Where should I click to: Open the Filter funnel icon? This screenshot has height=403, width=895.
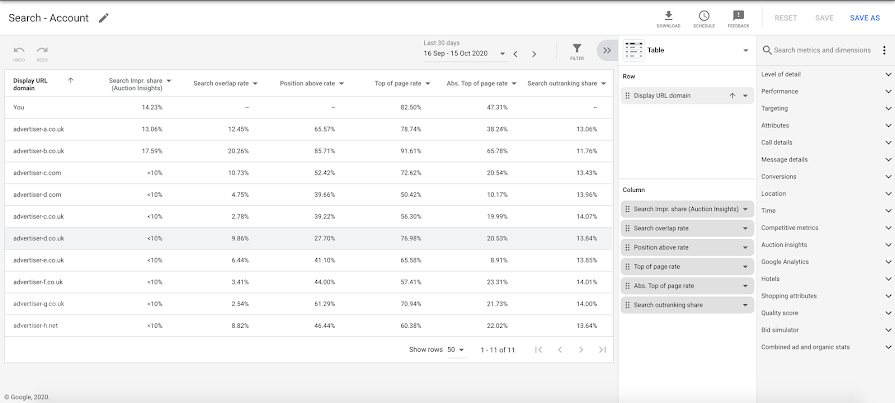tap(577, 50)
